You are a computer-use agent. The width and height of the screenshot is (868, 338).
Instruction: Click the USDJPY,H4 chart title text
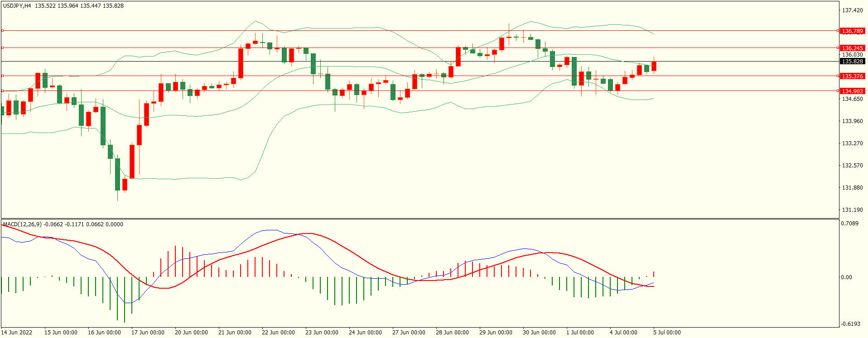coord(17,6)
